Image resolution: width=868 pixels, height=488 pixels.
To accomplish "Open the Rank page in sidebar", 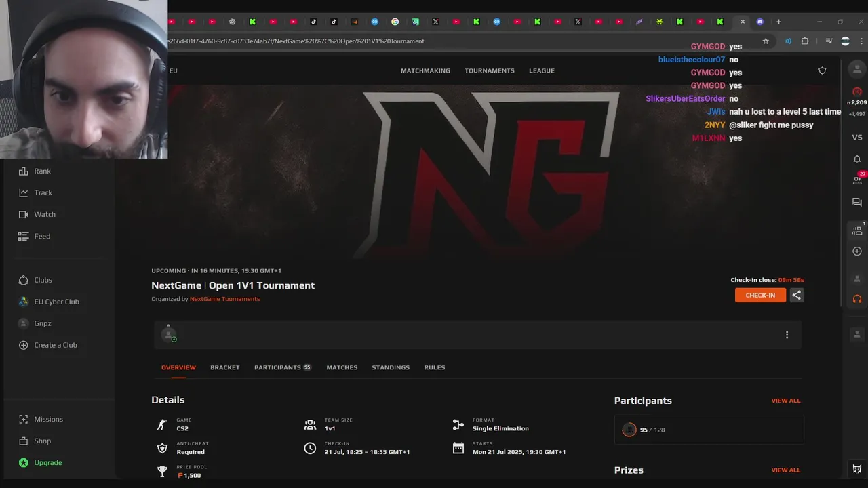I will coord(34,171).
